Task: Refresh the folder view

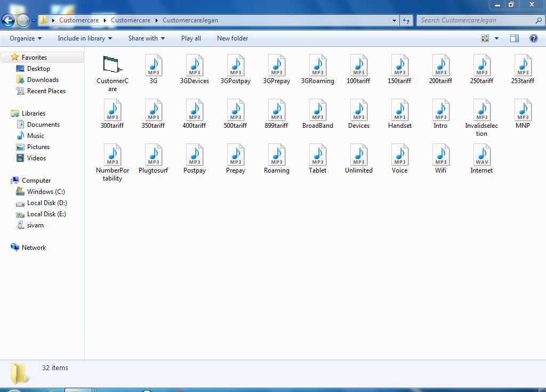Action: pyautogui.click(x=406, y=21)
